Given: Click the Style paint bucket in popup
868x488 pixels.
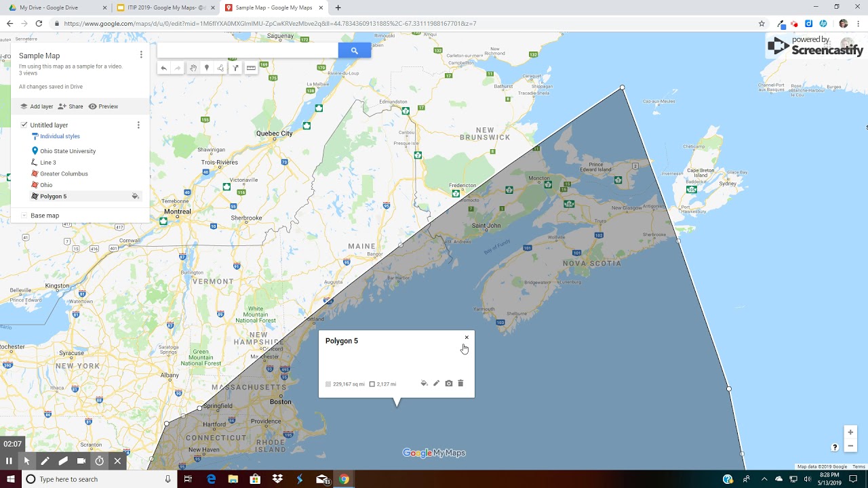Looking at the screenshot, I should (x=424, y=384).
